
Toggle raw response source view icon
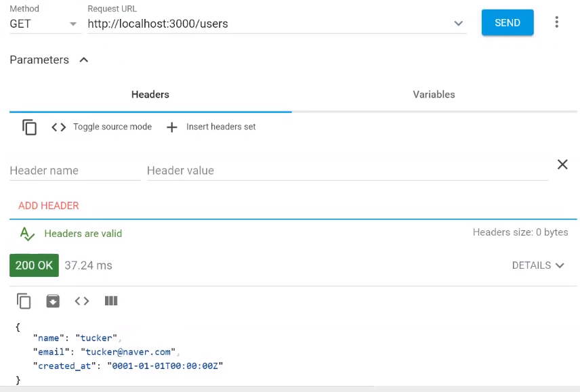point(82,301)
